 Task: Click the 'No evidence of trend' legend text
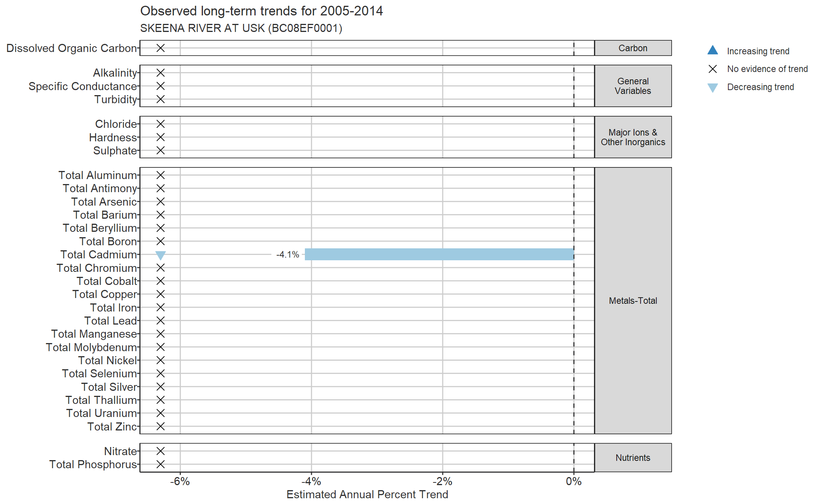[767, 69]
